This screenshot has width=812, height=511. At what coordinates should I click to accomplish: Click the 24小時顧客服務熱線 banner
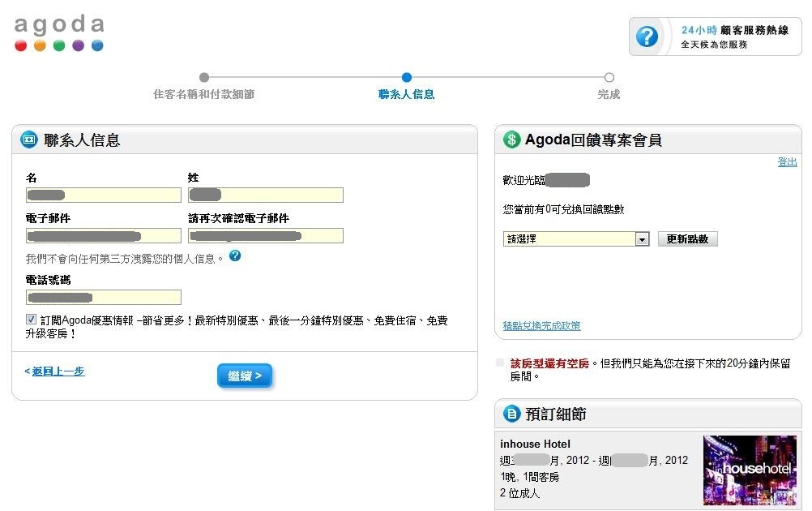click(716, 36)
